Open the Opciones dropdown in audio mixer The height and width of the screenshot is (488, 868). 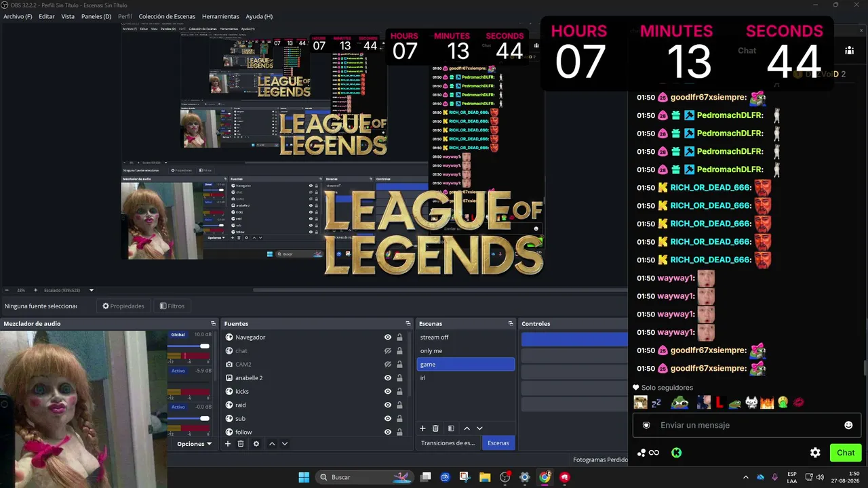[x=195, y=444]
